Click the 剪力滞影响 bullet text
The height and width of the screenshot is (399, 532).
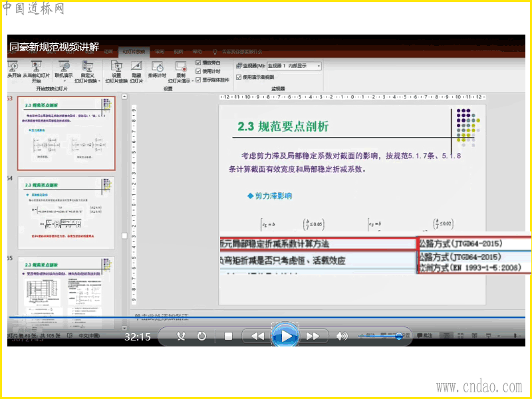coord(273,196)
